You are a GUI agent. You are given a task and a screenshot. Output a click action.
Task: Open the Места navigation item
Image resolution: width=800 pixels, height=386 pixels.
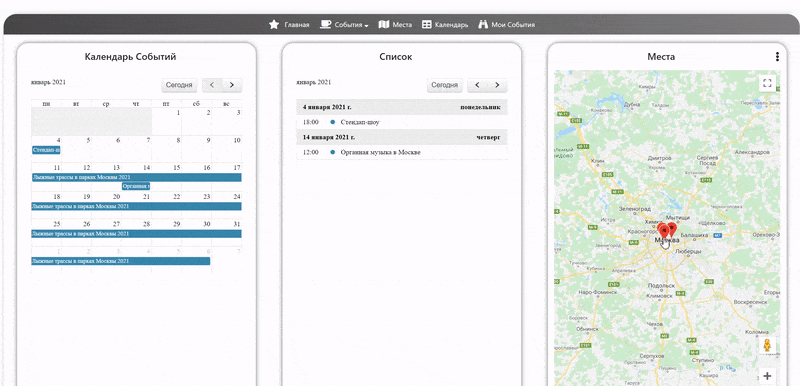tap(402, 24)
